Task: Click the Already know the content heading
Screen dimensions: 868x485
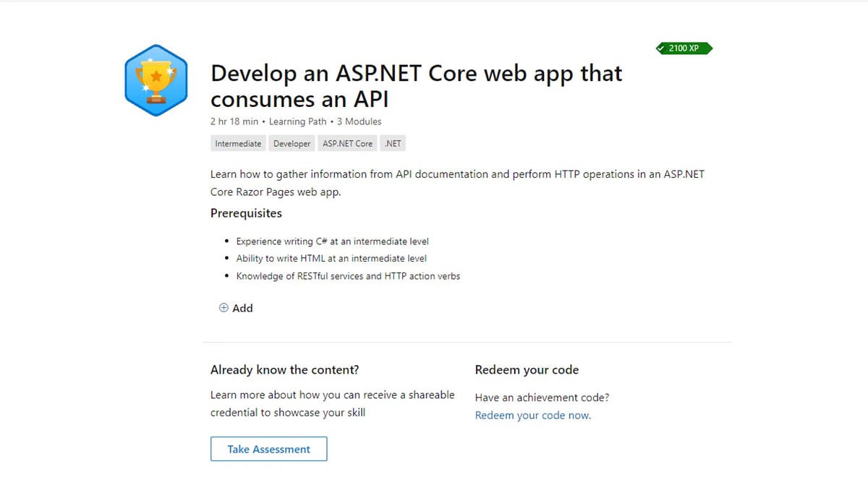Action: pyautogui.click(x=285, y=369)
